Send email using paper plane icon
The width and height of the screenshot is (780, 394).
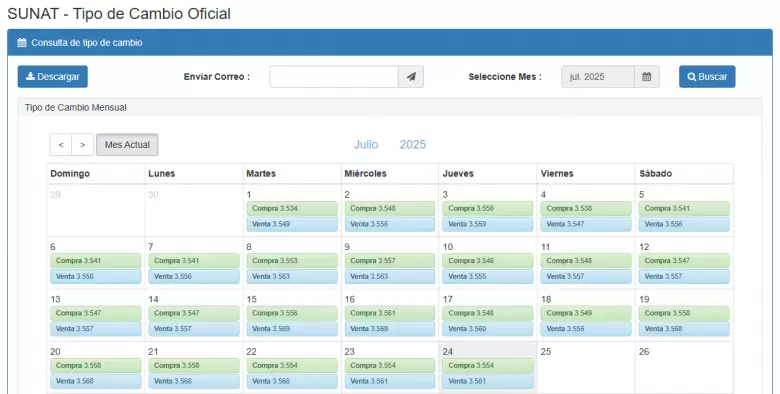[411, 77]
